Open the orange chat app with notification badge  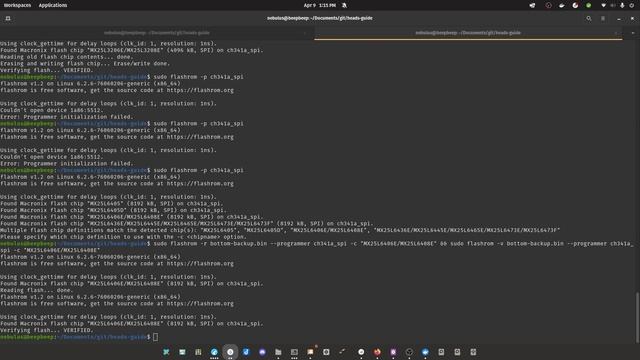pyautogui.click(x=310, y=351)
